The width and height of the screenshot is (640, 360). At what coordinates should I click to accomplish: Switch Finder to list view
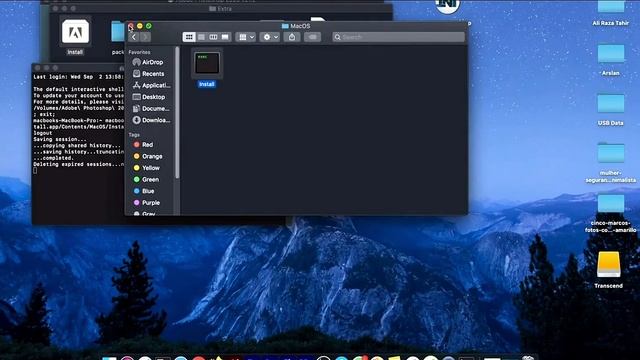pos(201,37)
